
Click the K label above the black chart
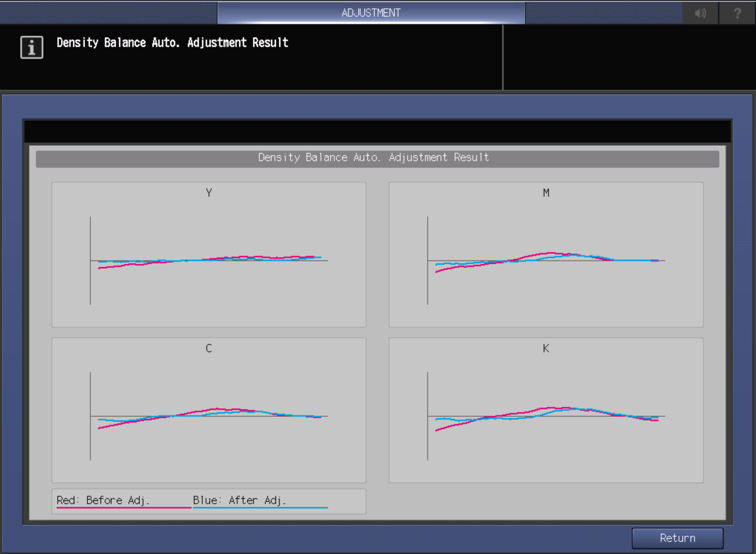(x=546, y=349)
